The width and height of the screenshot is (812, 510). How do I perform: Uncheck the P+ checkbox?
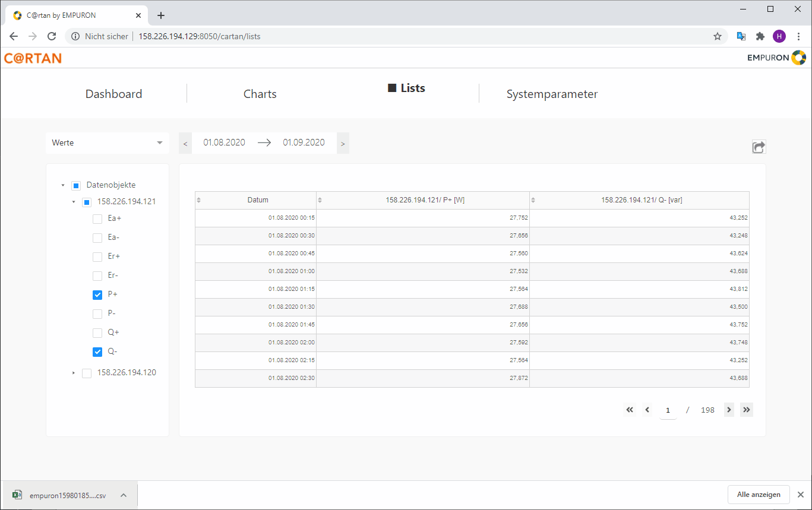click(97, 295)
